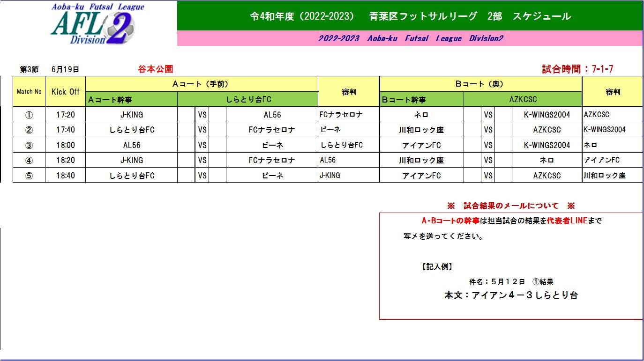Screen dimensions: 644x361
Task: Click the Aコート幹事 green cell
Action: [131, 100]
